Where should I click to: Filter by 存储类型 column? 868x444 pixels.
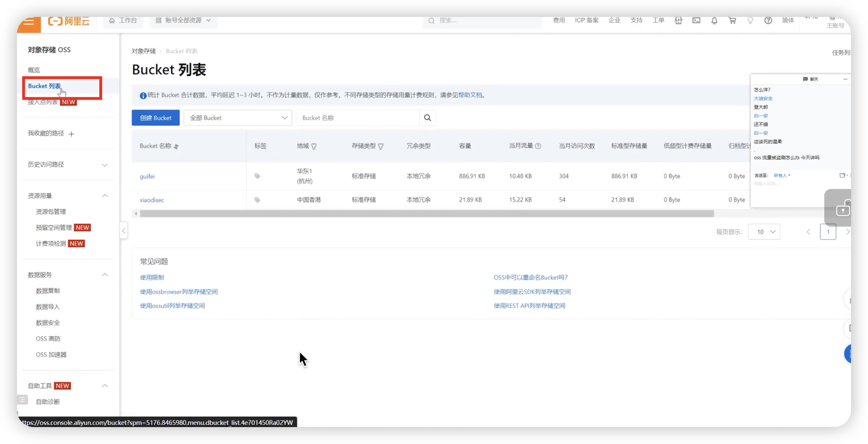click(381, 147)
